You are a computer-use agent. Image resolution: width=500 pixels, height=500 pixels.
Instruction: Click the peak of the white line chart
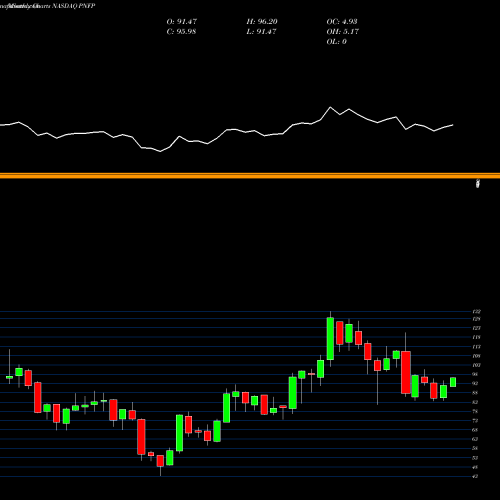[330, 107]
